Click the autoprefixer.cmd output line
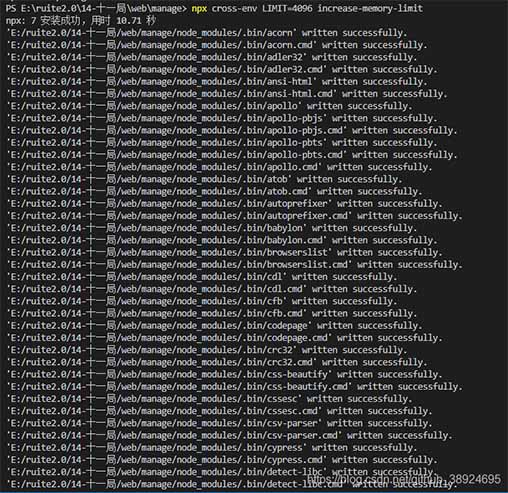Viewport: 508px width, 493px height. (235, 216)
